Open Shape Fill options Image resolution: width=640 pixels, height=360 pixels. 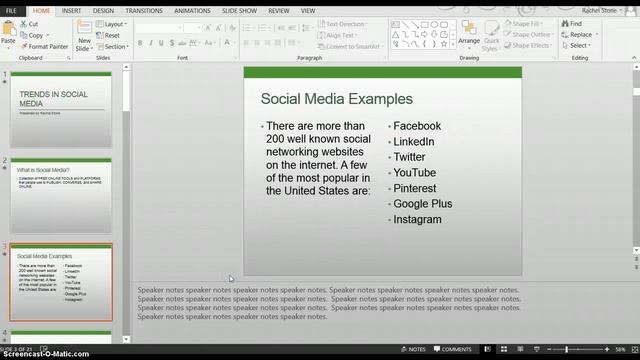(524, 24)
